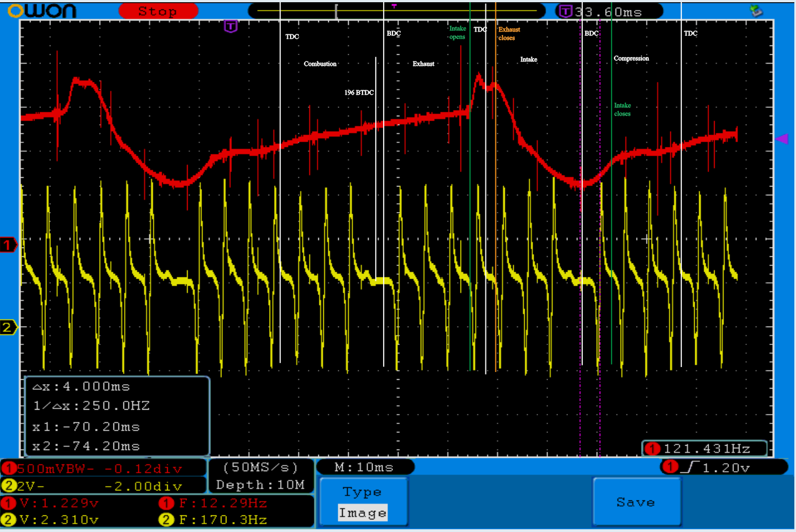
Task: Select the red channel 1 ground marker
Action: pyautogui.click(x=8, y=245)
